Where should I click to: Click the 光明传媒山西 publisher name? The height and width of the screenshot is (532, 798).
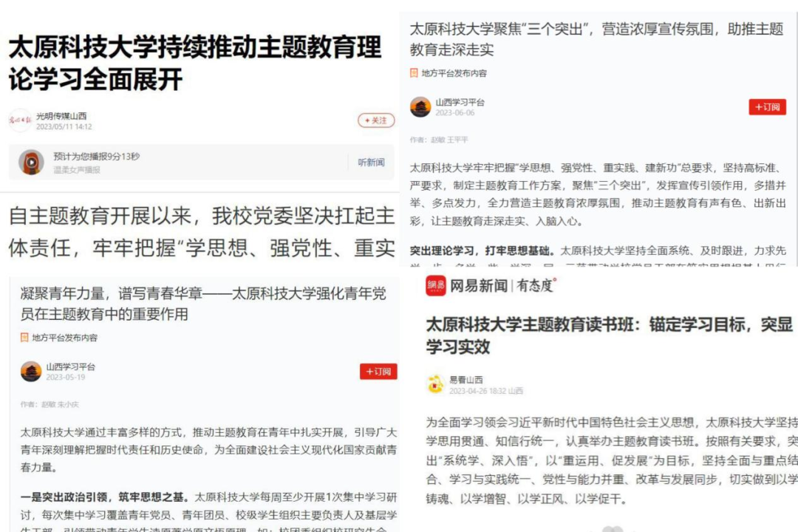pyautogui.click(x=61, y=116)
